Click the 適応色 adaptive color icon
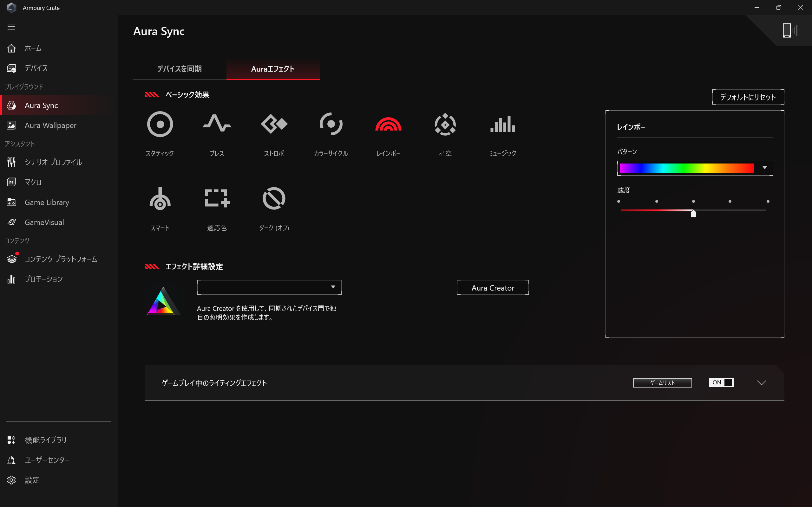The width and height of the screenshot is (812, 507). [217, 199]
